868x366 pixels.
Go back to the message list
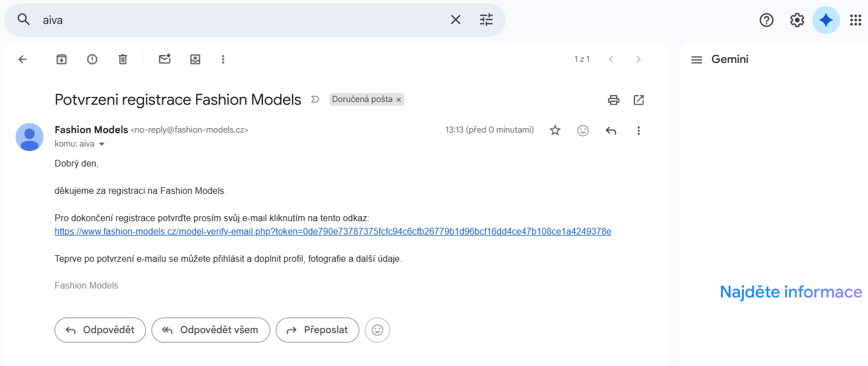pos(23,59)
